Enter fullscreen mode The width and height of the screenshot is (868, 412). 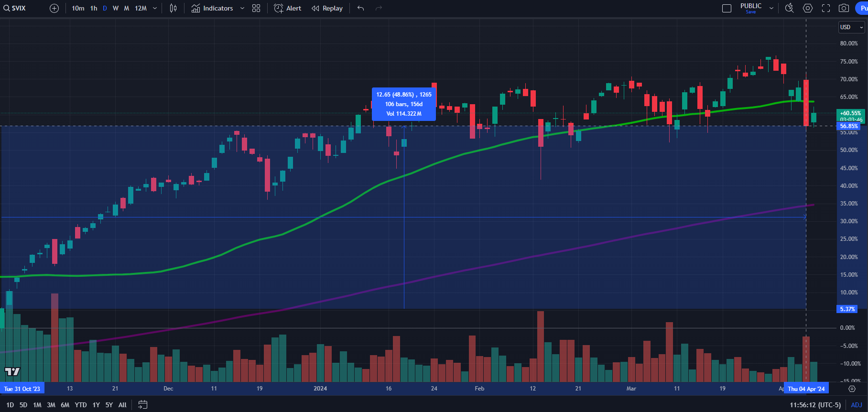click(x=826, y=8)
